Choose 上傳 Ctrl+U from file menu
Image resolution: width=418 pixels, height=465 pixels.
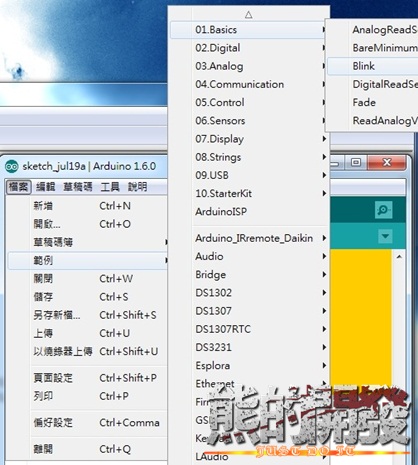tap(87, 333)
